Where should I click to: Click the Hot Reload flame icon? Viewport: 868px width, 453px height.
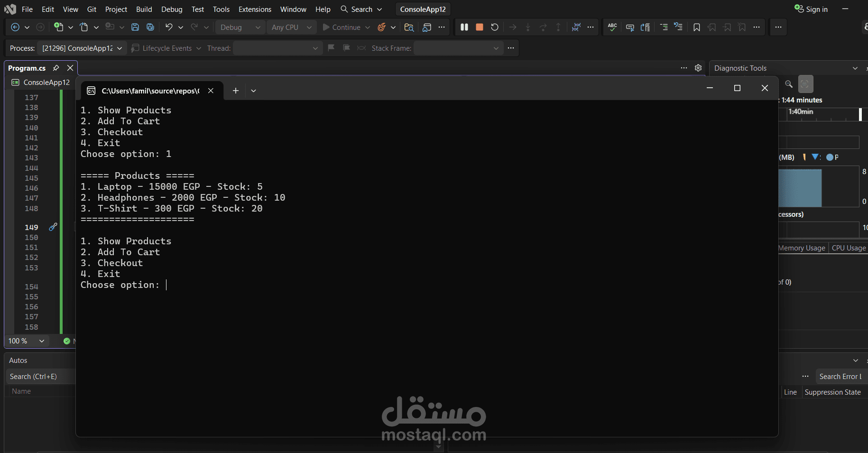[x=382, y=28]
